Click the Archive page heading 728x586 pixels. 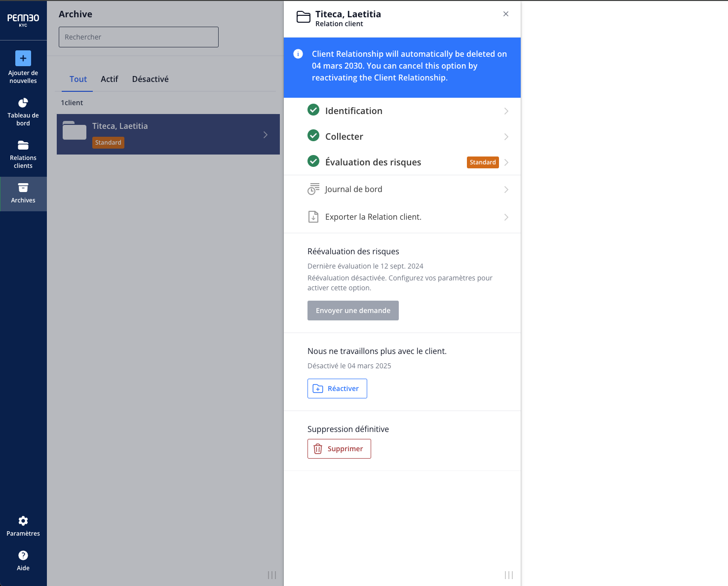[x=76, y=14]
